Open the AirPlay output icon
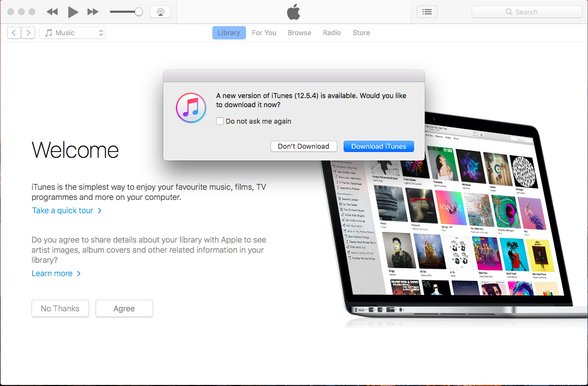 pyautogui.click(x=161, y=12)
